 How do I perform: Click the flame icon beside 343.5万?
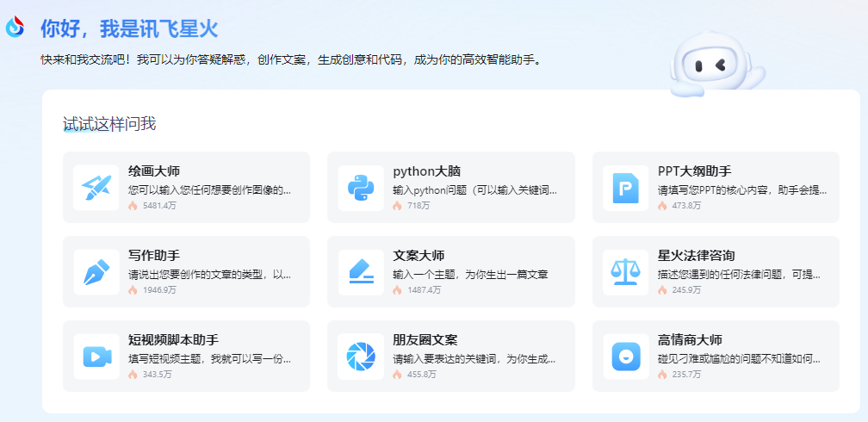[133, 375]
